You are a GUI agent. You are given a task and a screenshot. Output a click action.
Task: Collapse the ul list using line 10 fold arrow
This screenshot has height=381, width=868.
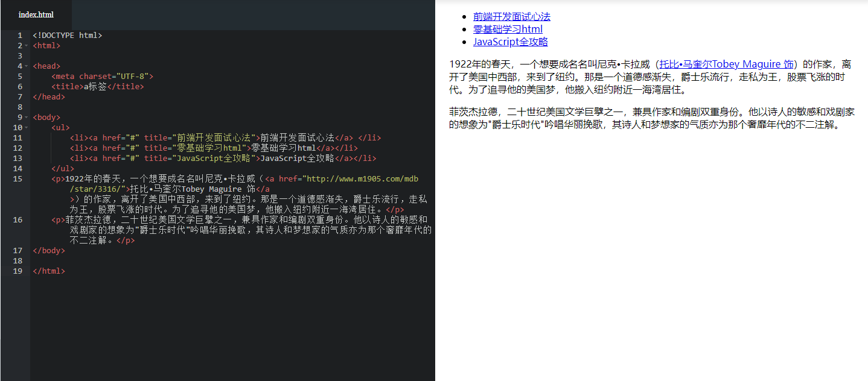[27, 127]
